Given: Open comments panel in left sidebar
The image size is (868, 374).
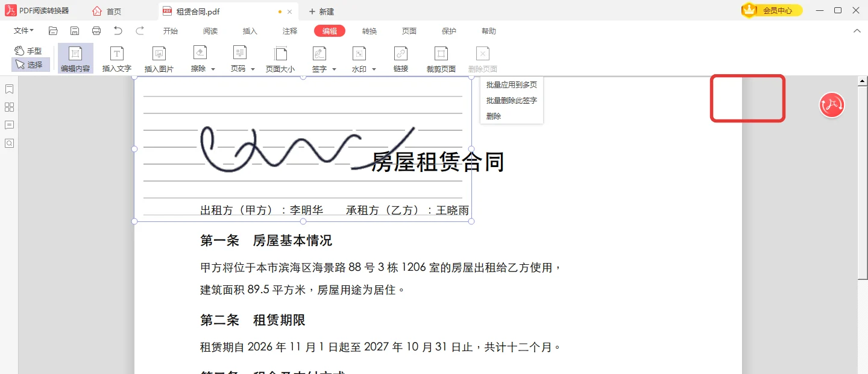Looking at the screenshot, I should tap(10, 125).
